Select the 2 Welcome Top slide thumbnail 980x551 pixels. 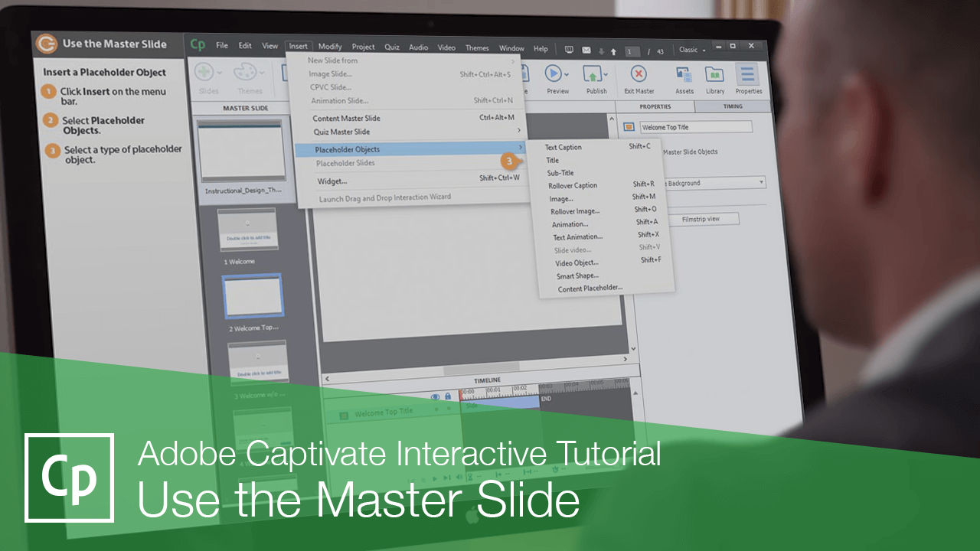coord(253,295)
